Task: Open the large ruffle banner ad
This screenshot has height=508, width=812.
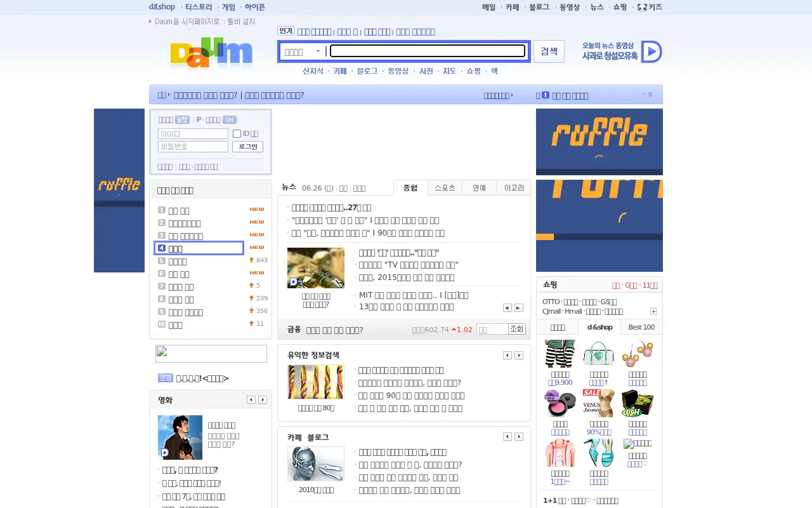Action: tap(599, 225)
